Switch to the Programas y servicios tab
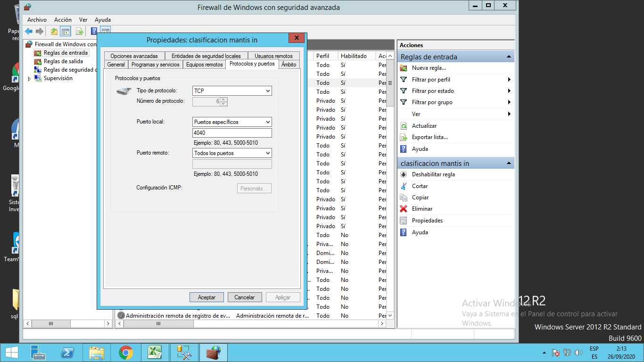 [155, 65]
